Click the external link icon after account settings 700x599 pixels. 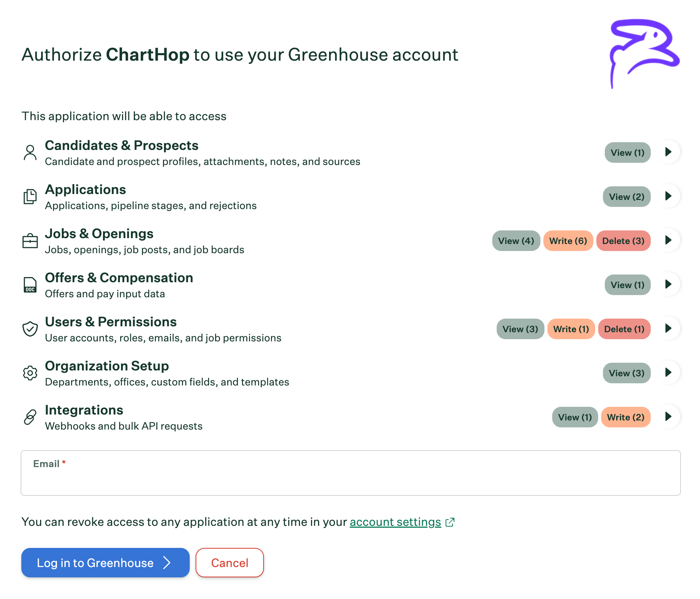click(x=450, y=522)
